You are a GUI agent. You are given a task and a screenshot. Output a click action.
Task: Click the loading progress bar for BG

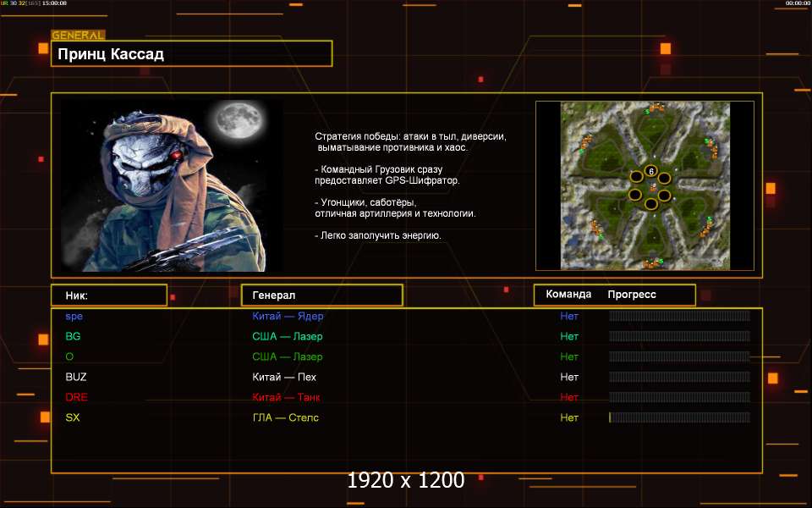point(679,336)
